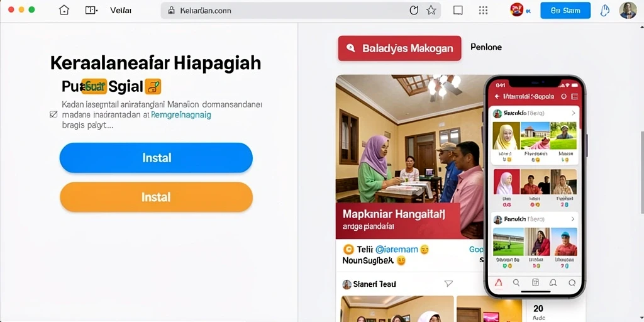Open the woman in yellow hijab thumbnail on phone
The height and width of the screenshot is (322, 644).
[505, 136]
